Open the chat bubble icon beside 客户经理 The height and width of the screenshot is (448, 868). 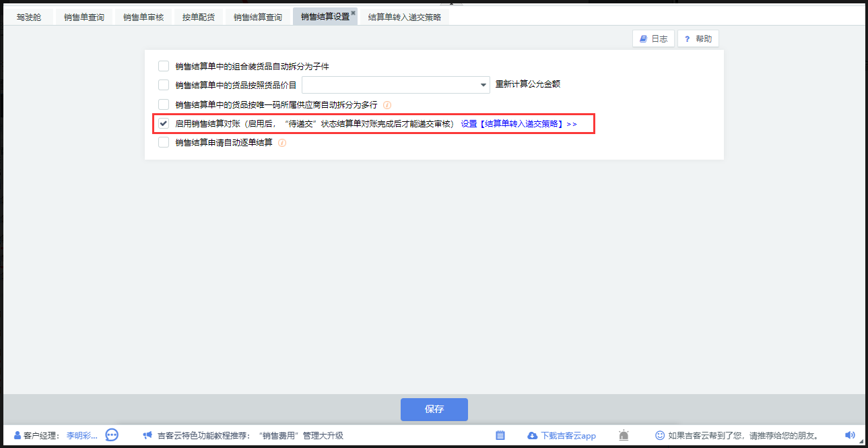[x=112, y=435]
